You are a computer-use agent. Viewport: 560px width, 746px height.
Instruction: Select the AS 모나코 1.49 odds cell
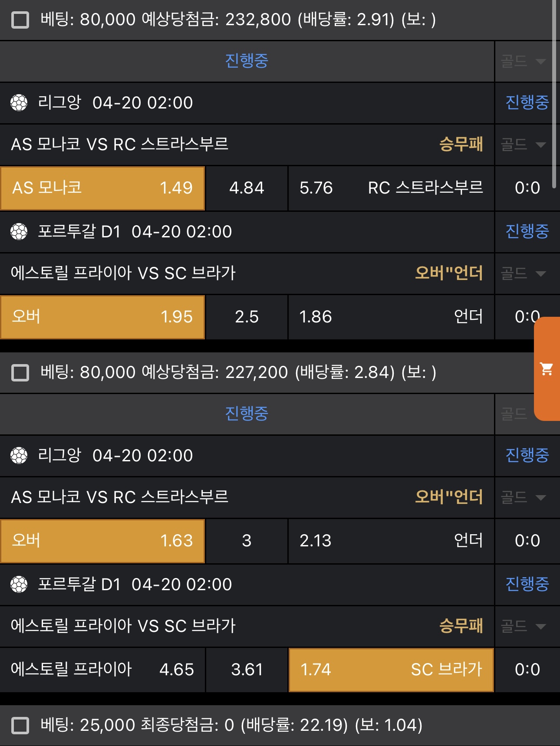click(x=102, y=188)
